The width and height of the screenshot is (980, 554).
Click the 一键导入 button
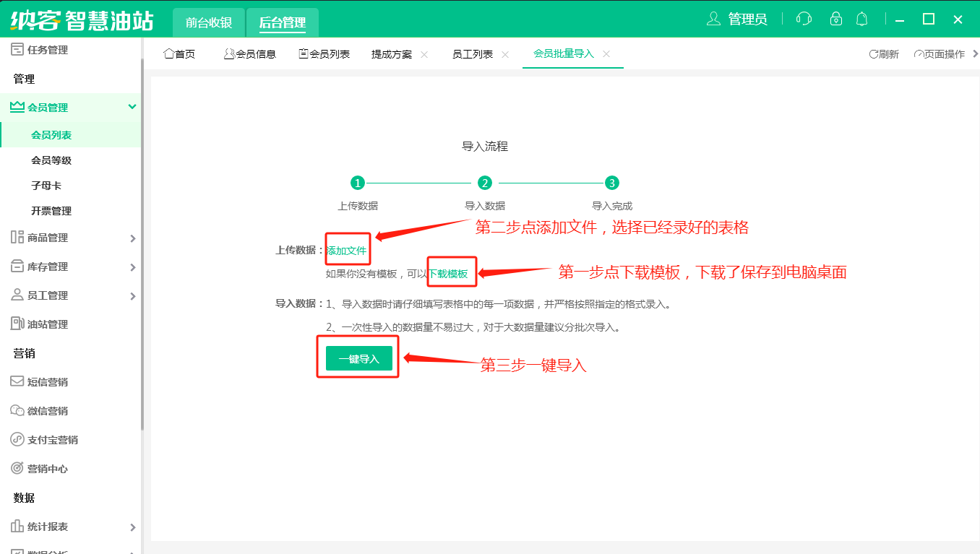[358, 359]
